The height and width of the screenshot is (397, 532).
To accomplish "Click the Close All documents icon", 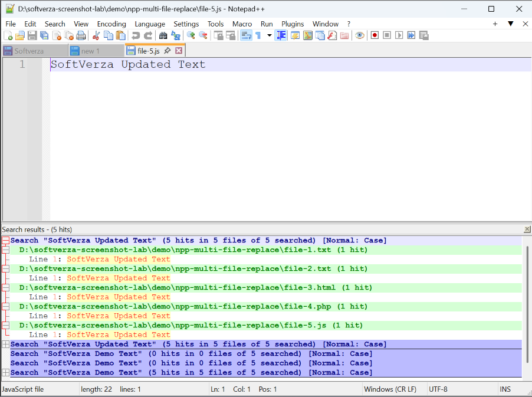I will pyautogui.click(x=69, y=35).
